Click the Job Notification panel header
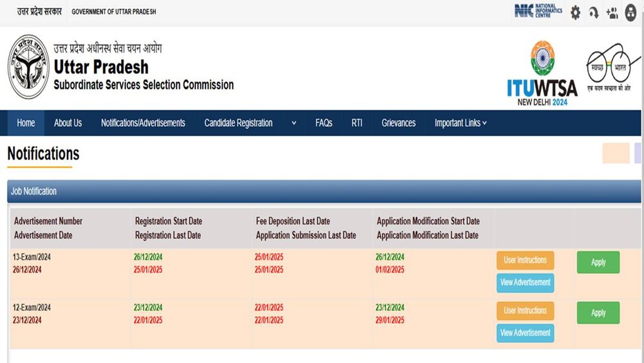The width and height of the screenshot is (644, 363). 322,191
